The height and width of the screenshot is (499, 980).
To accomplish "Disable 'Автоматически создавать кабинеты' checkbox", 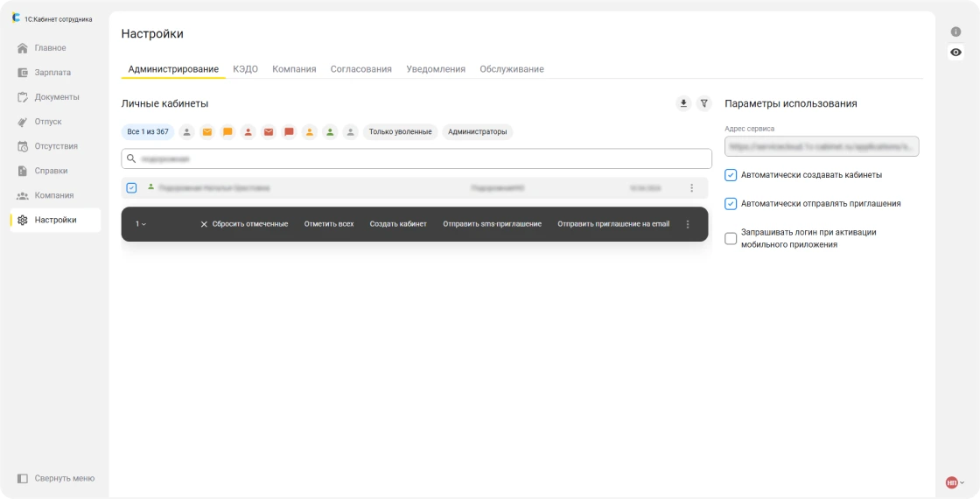I will pos(731,175).
